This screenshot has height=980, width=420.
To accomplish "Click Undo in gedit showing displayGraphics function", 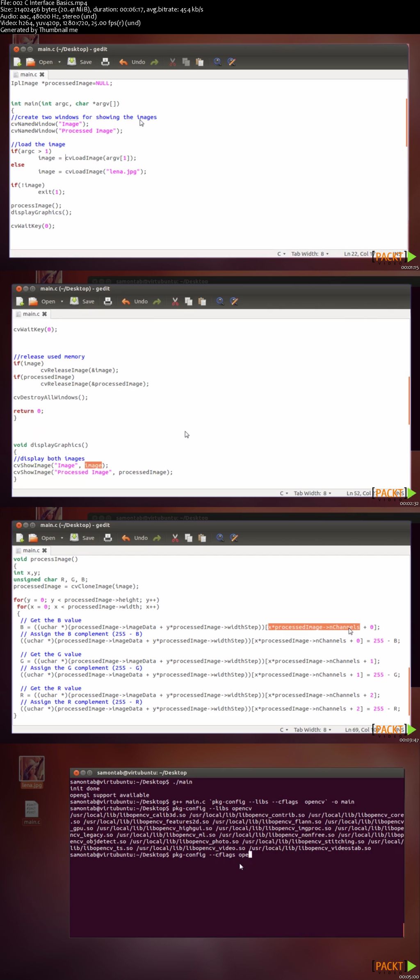I will pos(135,301).
